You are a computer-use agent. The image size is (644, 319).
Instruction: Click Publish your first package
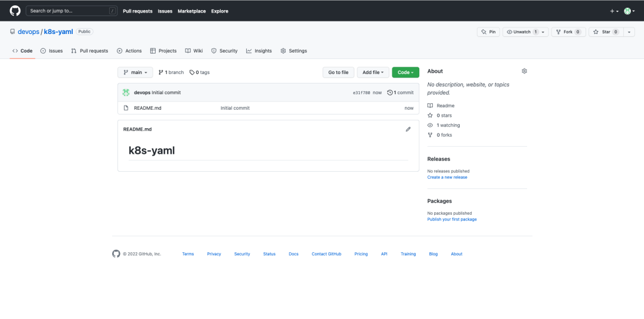pyautogui.click(x=452, y=219)
